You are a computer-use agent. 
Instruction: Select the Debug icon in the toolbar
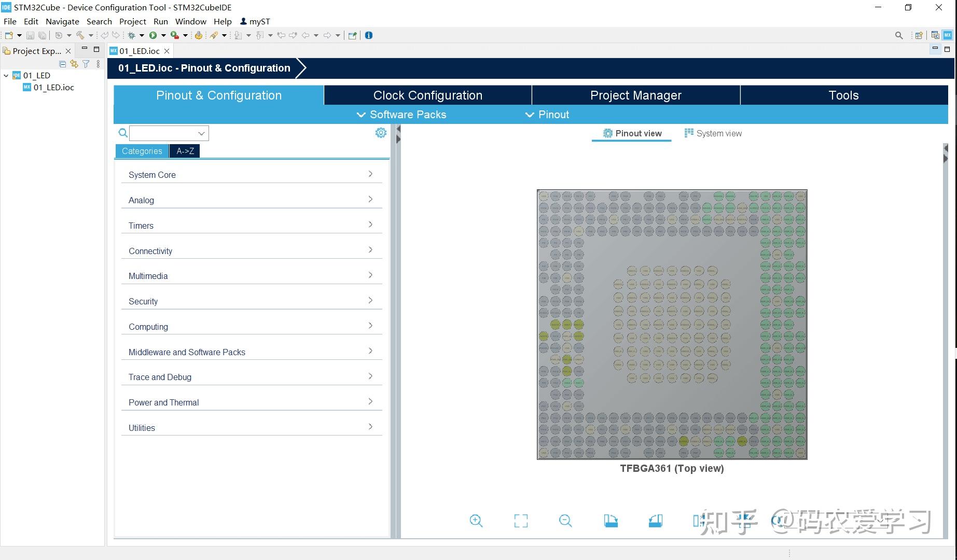pos(131,35)
